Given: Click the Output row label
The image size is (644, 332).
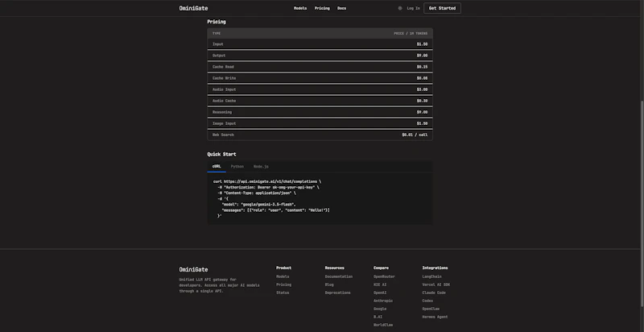Looking at the screenshot, I should [x=219, y=56].
